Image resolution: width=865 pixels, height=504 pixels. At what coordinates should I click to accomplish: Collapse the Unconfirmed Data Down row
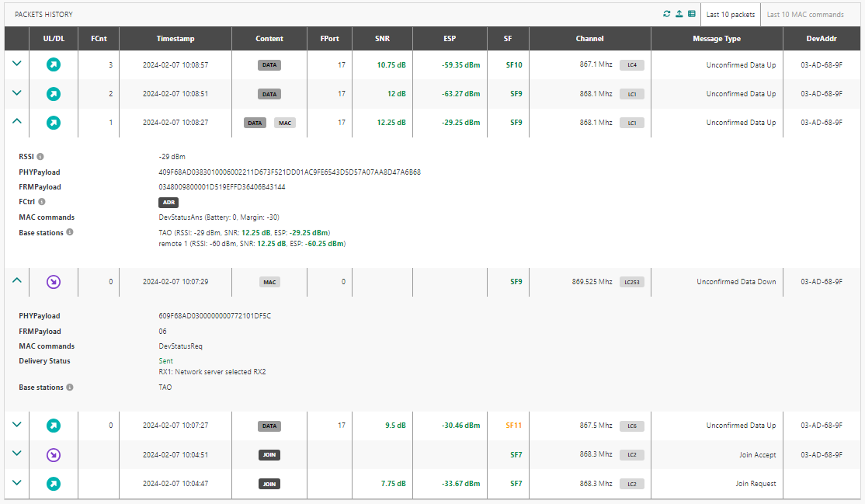(x=17, y=281)
